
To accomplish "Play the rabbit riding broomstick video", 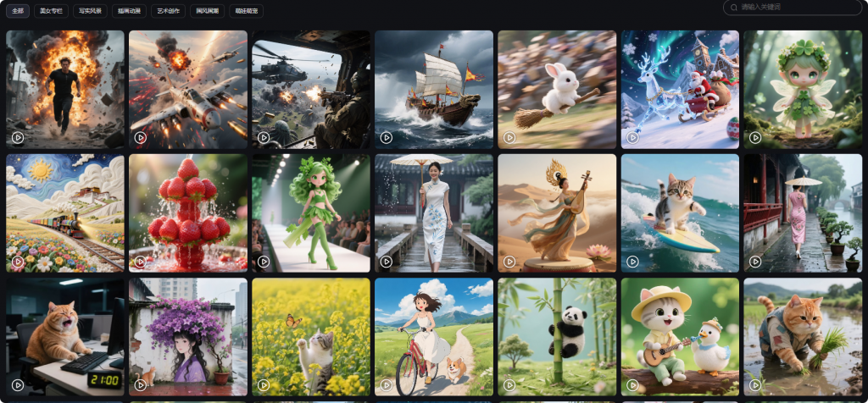I will point(509,137).
